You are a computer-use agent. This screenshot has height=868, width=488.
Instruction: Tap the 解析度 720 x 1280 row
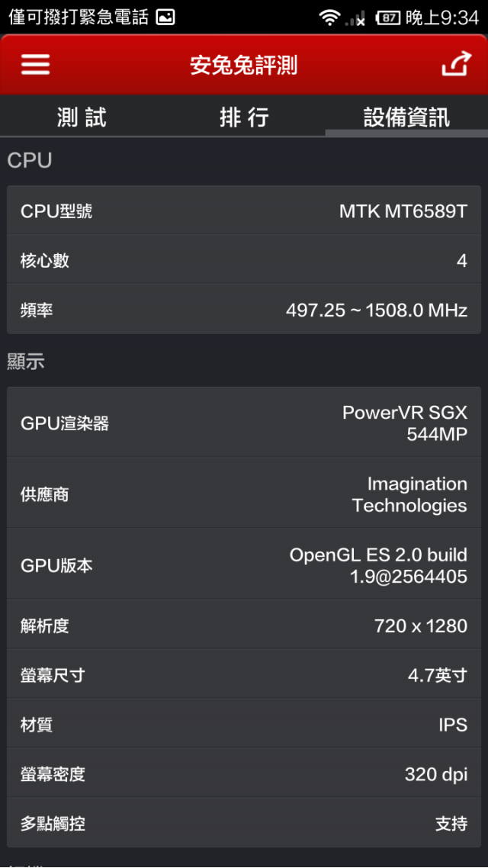244,625
